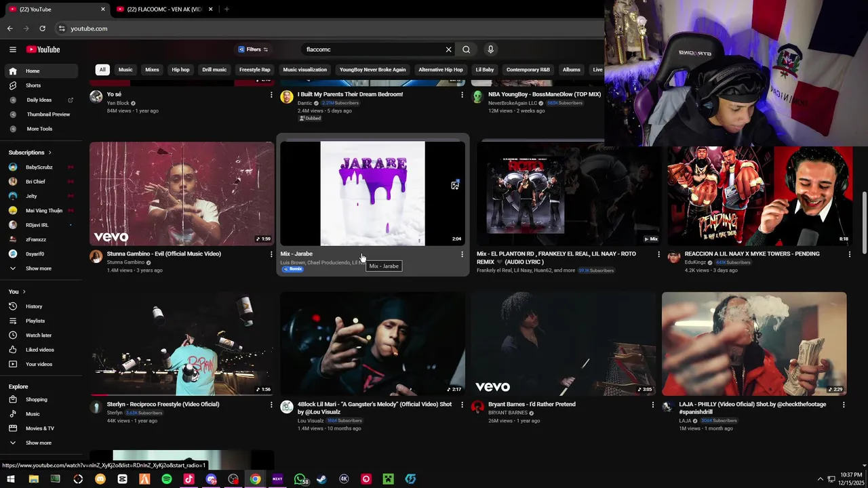Reload the page in the browser
The height and width of the screenshot is (488, 868).
coord(42,28)
